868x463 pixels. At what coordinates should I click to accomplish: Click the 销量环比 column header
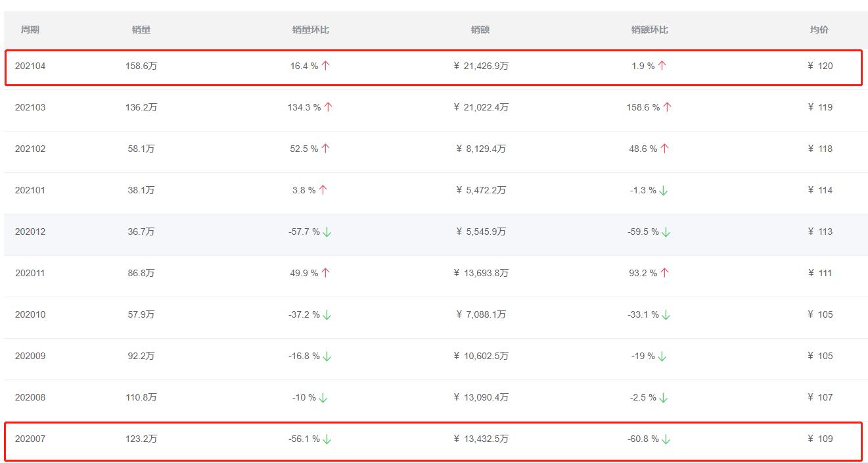click(x=311, y=30)
